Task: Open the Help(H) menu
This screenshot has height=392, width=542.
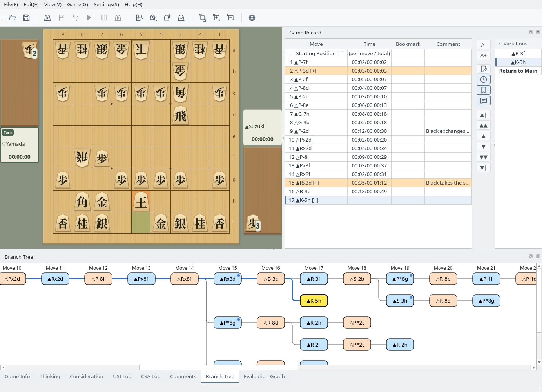Action: (x=134, y=5)
